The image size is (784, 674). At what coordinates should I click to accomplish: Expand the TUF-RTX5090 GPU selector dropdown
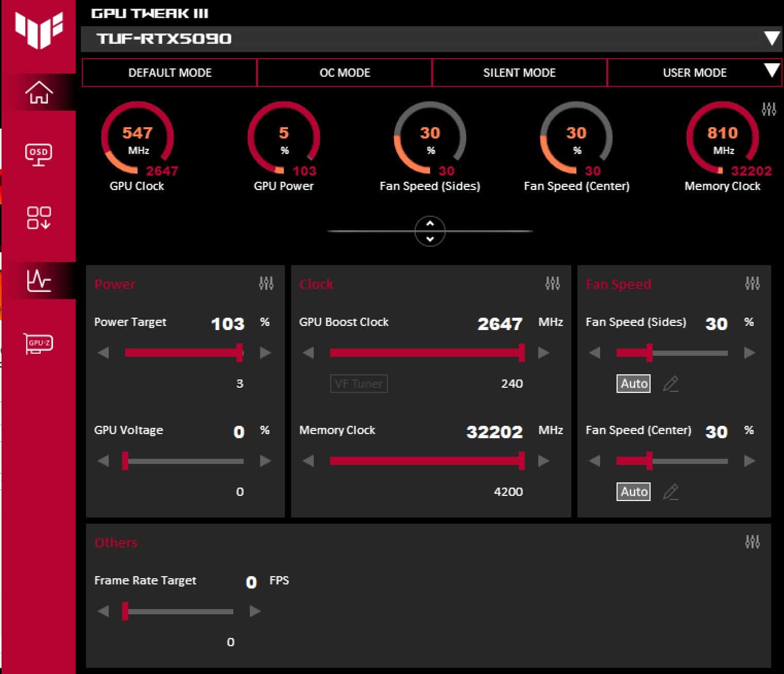771,39
